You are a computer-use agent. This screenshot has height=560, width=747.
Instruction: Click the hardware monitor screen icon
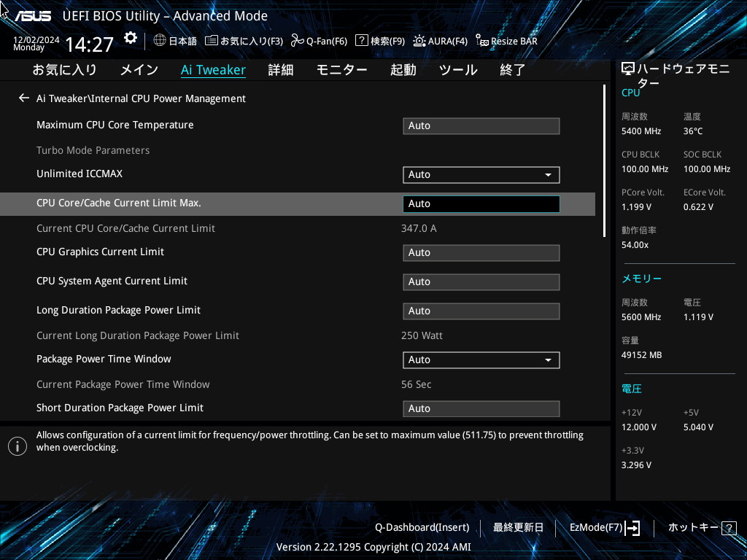click(x=628, y=69)
